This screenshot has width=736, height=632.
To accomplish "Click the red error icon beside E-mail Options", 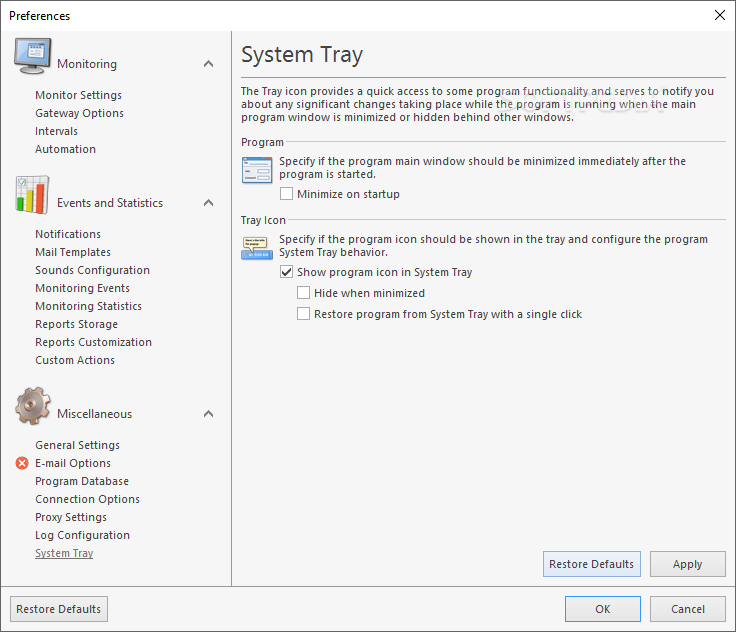I will tap(22, 463).
